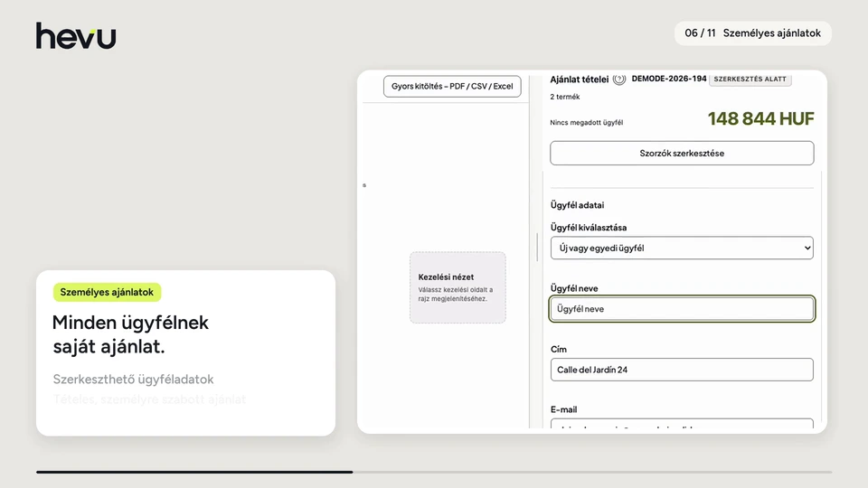The width and height of the screenshot is (868, 488).
Task: Click the 06 / 11 Személyes ajánlatok indicator
Action: tap(753, 33)
